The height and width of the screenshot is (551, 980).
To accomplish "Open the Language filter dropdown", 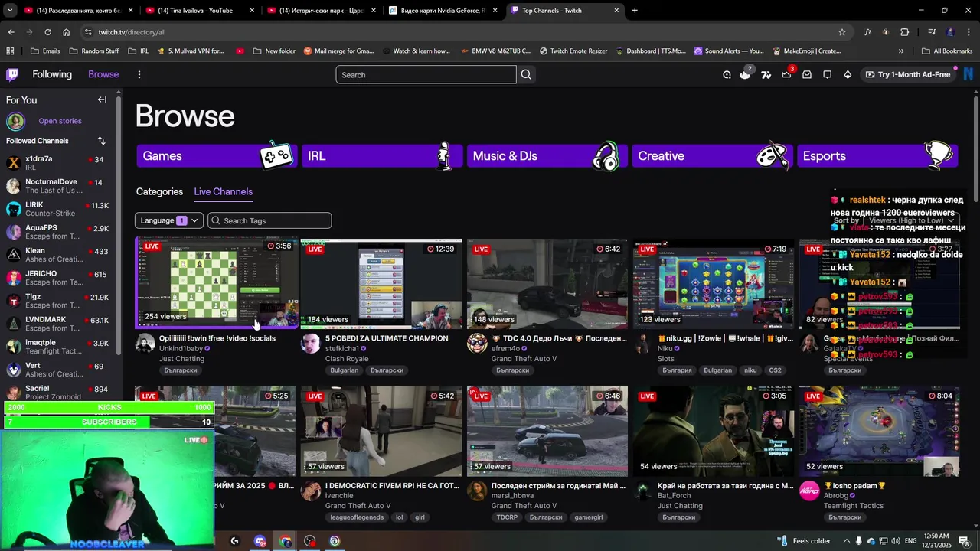I will click(x=169, y=220).
